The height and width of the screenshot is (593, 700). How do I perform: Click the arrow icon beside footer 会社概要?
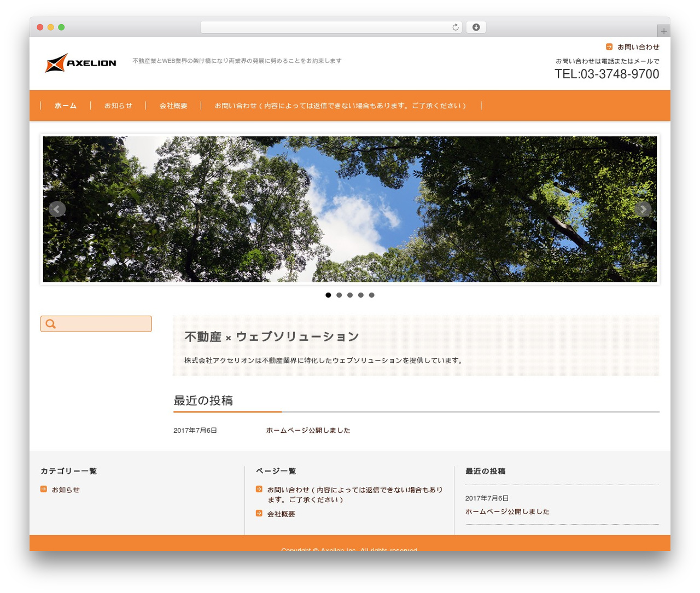click(259, 513)
